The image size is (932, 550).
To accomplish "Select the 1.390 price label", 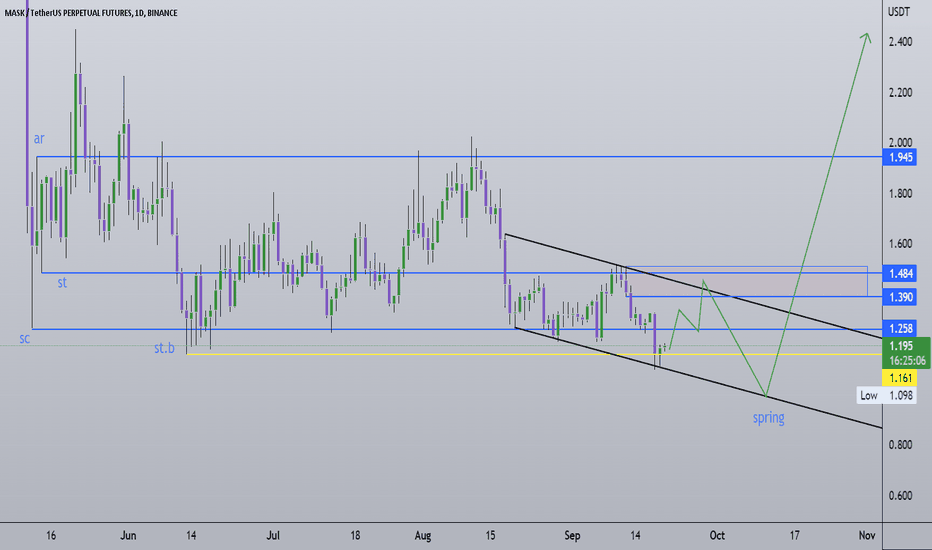I will tap(900, 297).
